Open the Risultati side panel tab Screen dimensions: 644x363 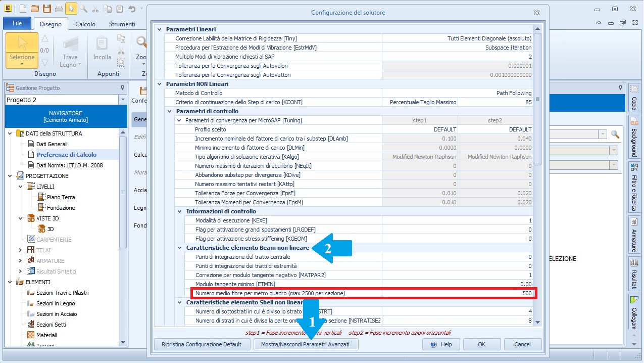(634, 273)
